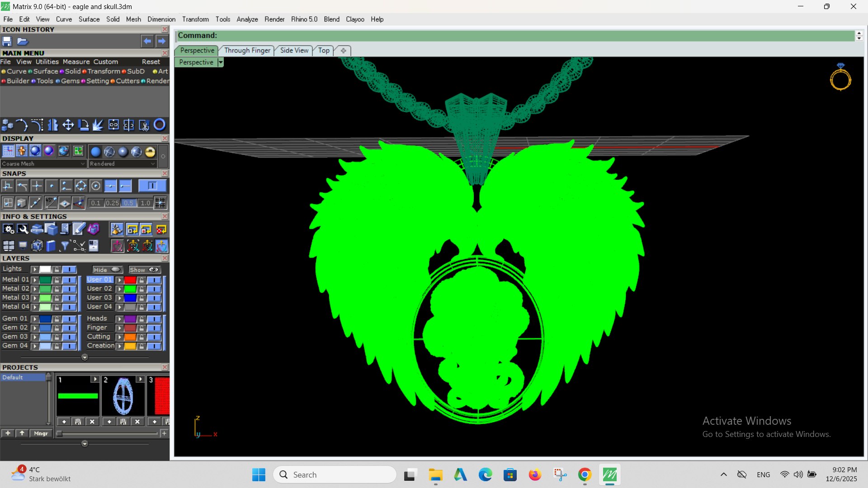Click the wrench magnifier icon in Info & Settings
Image resolution: width=868 pixels, height=488 pixels.
(x=23, y=230)
